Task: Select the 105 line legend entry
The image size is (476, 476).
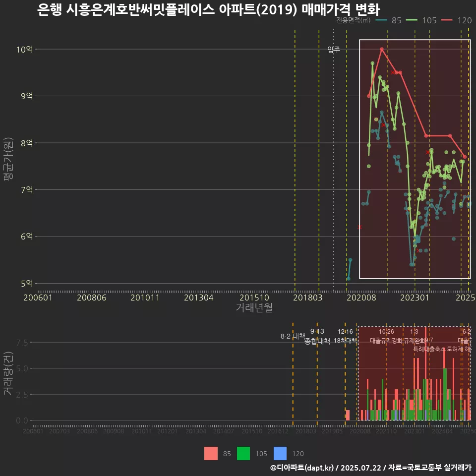Action: coord(421,20)
